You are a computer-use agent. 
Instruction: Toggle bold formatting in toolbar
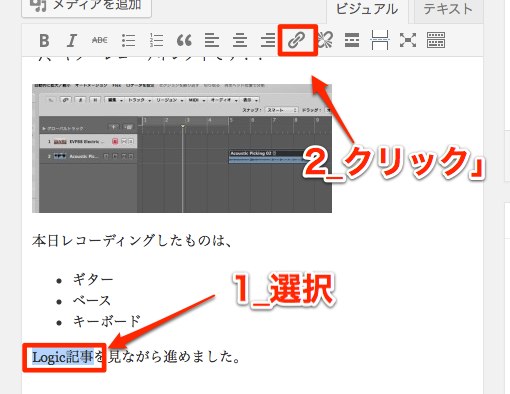(44, 41)
